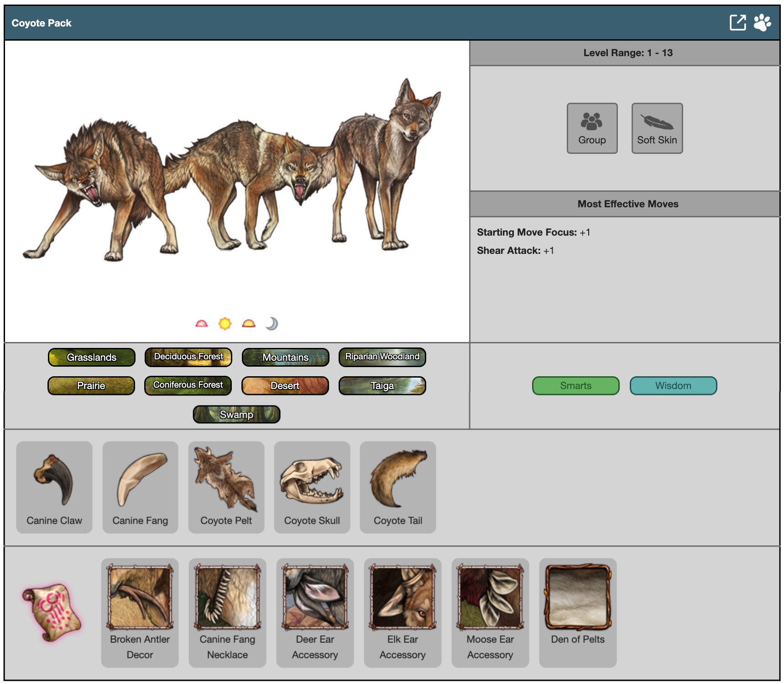Viewport: 784px width, 684px height.
Task: Open the Coyote Skull item
Action: coord(312,487)
